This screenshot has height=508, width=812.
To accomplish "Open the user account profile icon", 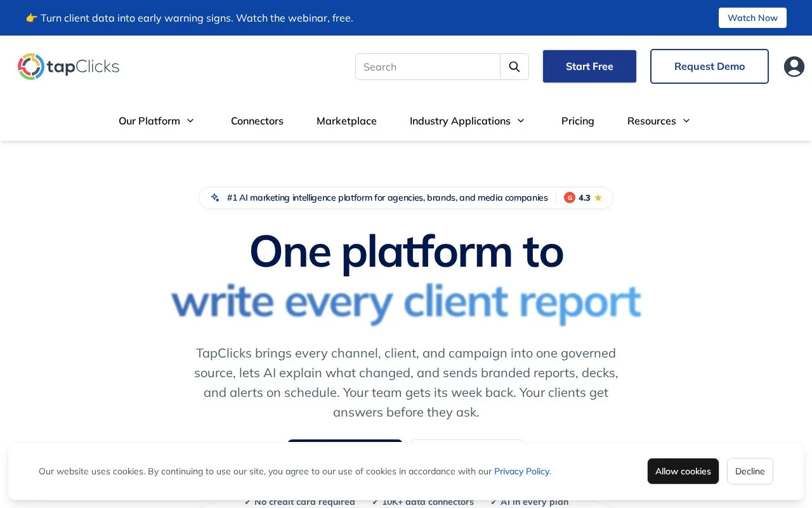I will 794,67.
